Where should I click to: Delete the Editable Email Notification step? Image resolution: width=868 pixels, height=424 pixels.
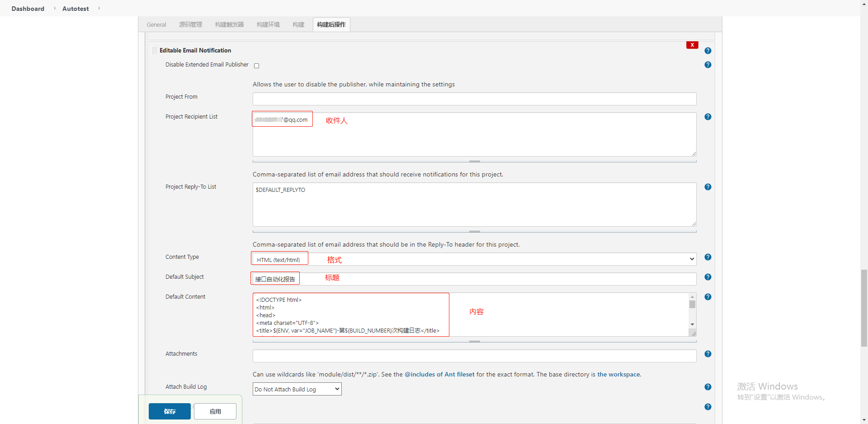[692, 45]
